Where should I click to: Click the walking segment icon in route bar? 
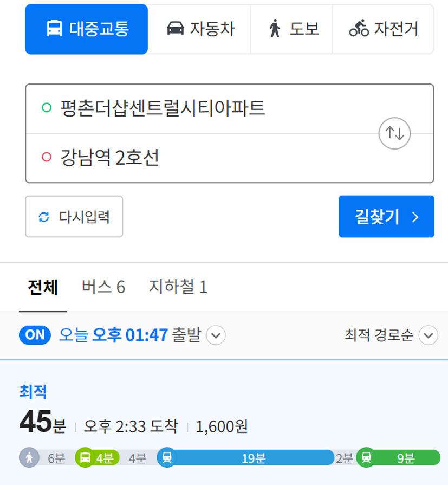pyautogui.click(x=29, y=457)
